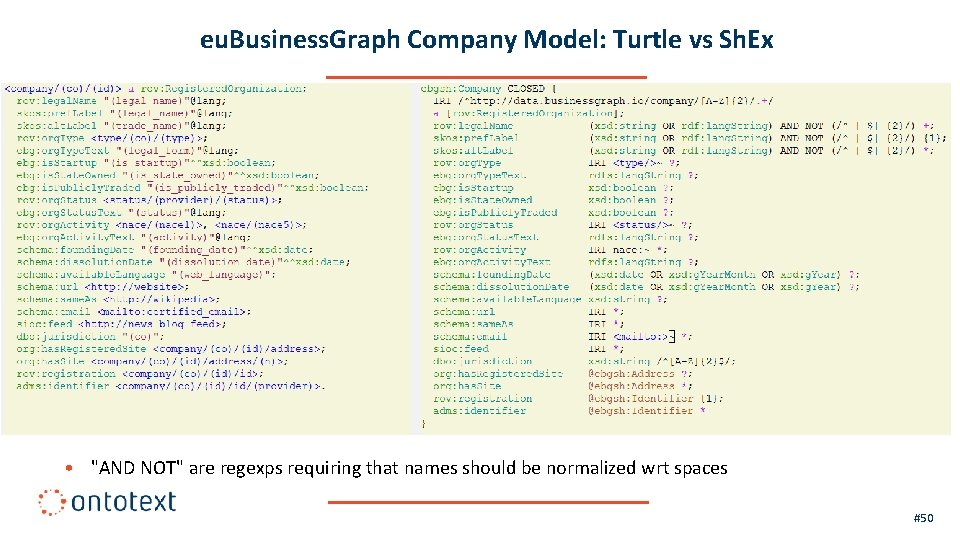
Task: Select Turtle line sioc:feed <http://news blog feed>;
Action: [121, 324]
